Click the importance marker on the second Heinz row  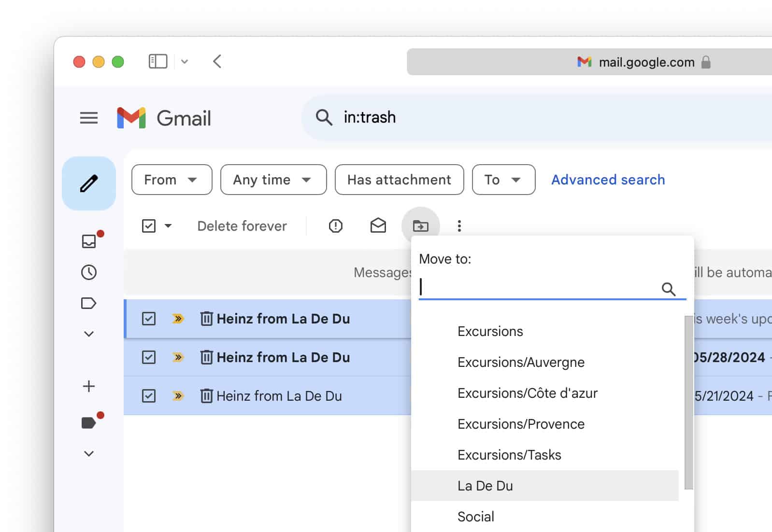tap(178, 357)
